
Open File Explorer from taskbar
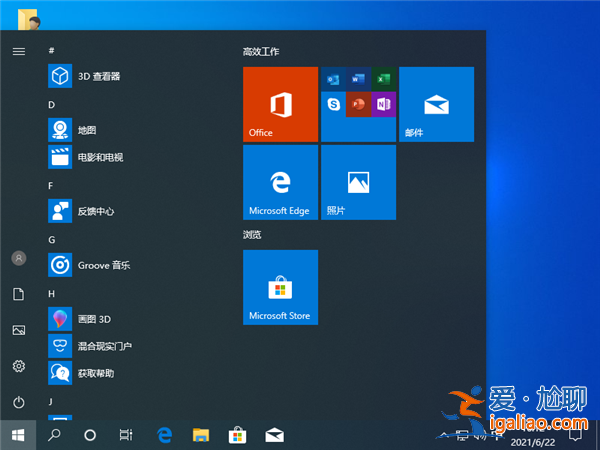(x=201, y=435)
